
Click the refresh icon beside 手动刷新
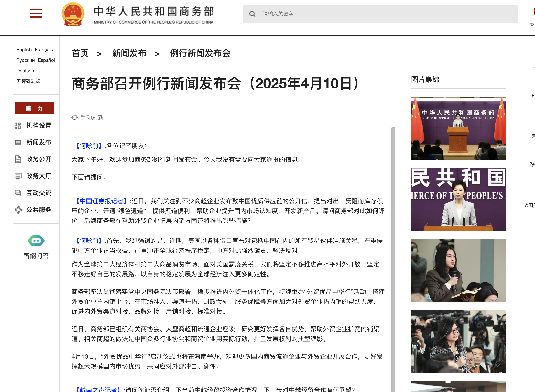click(x=75, y=118)
